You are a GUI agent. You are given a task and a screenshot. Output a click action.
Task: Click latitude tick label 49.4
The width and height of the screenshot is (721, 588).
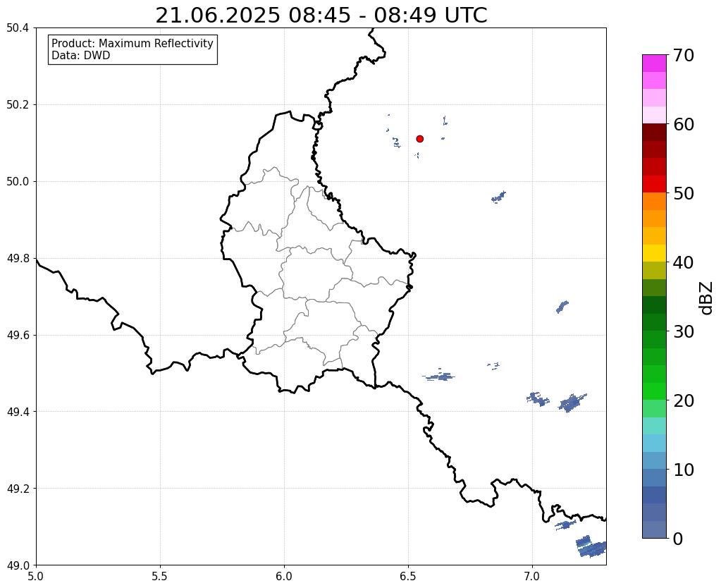click(18, 412)
